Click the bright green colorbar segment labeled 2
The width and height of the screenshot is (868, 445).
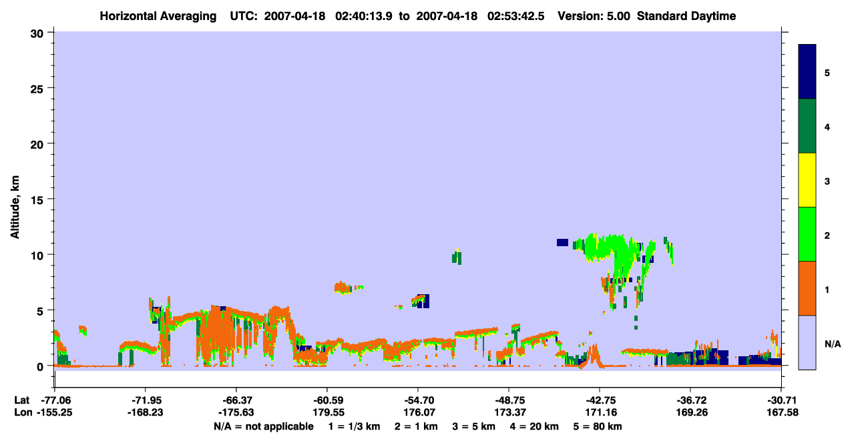(807, 234)
